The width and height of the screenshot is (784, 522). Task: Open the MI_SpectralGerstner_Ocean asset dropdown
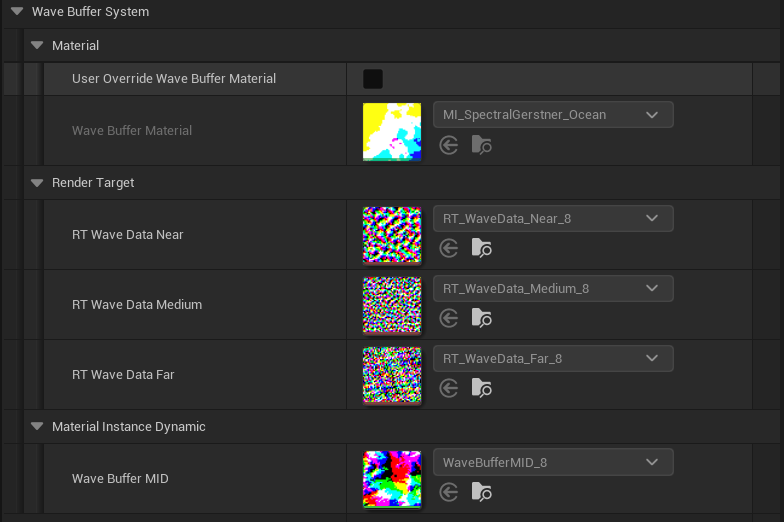[553, 115]
